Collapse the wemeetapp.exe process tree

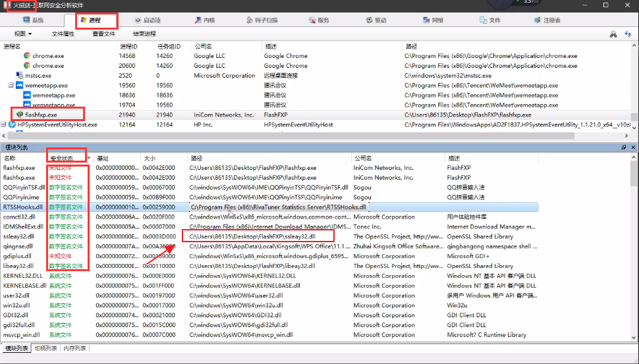11,86
